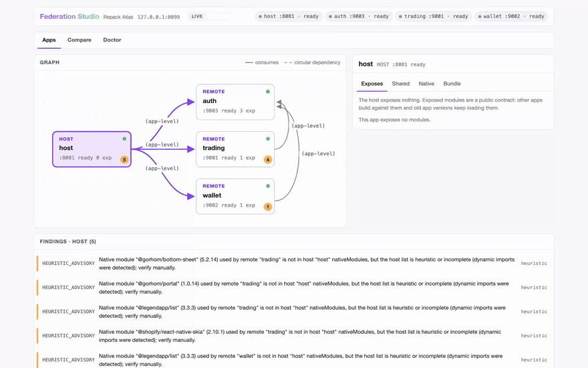Select the @gorhom/bottom-sheet finding row
588x368 pixels.
[295, 264]
